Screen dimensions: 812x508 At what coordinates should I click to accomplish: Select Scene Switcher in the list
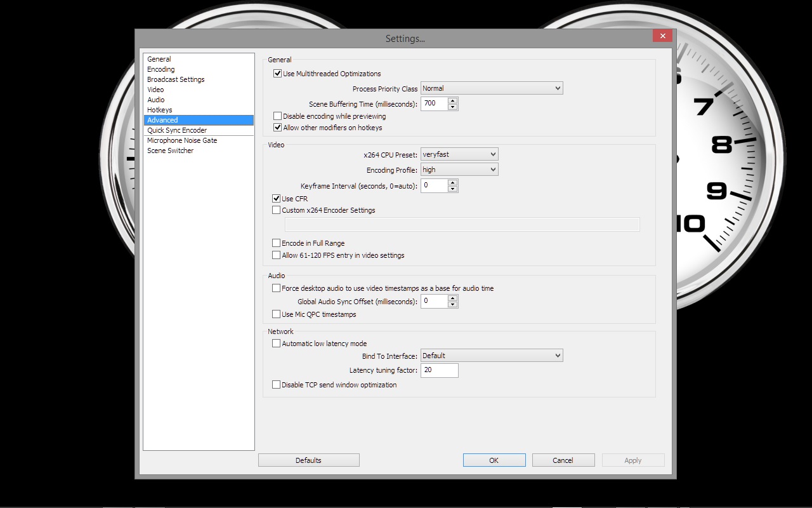(198, 150)
